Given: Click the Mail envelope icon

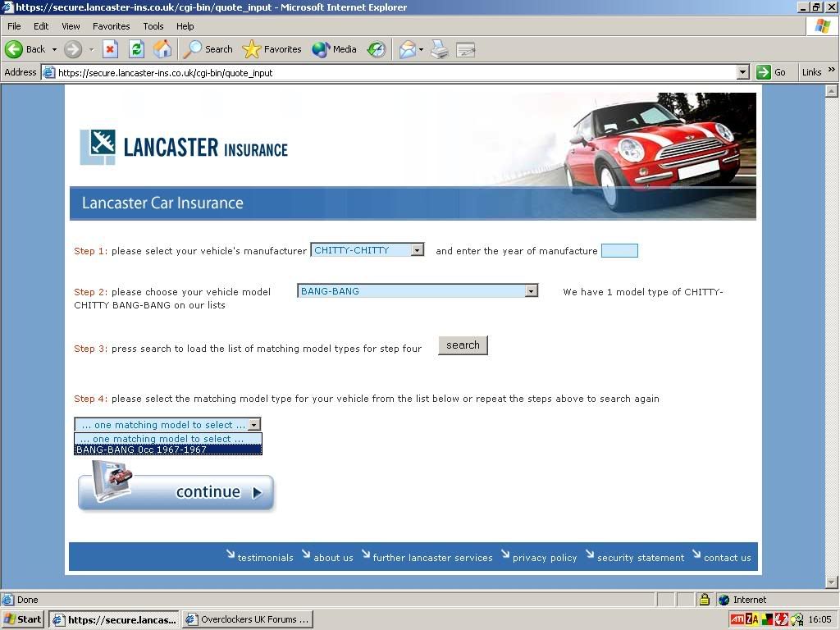Looking at the screenshot, I should point(407,49).
